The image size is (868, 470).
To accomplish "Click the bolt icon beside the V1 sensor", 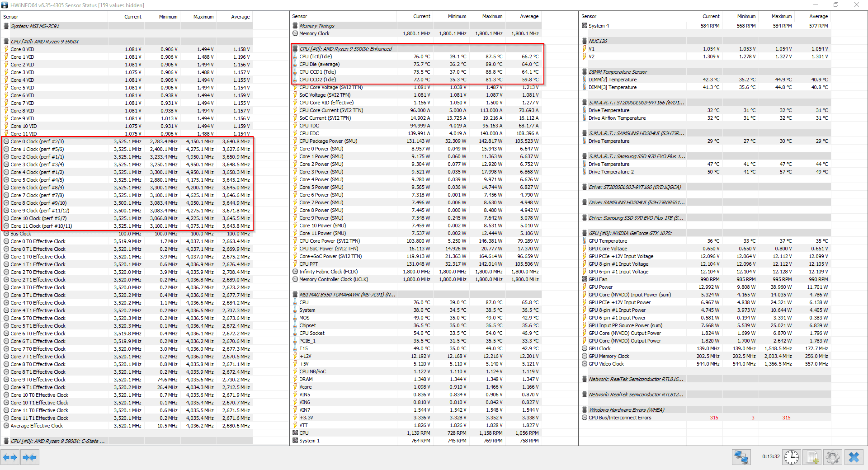I will coord(585,49).
